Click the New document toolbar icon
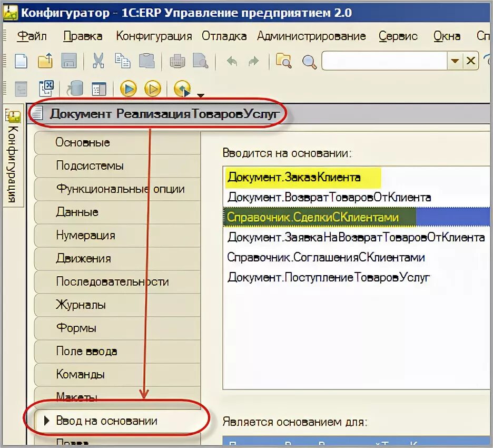This screenshot has height=448, width=493. tap(21, 61)
